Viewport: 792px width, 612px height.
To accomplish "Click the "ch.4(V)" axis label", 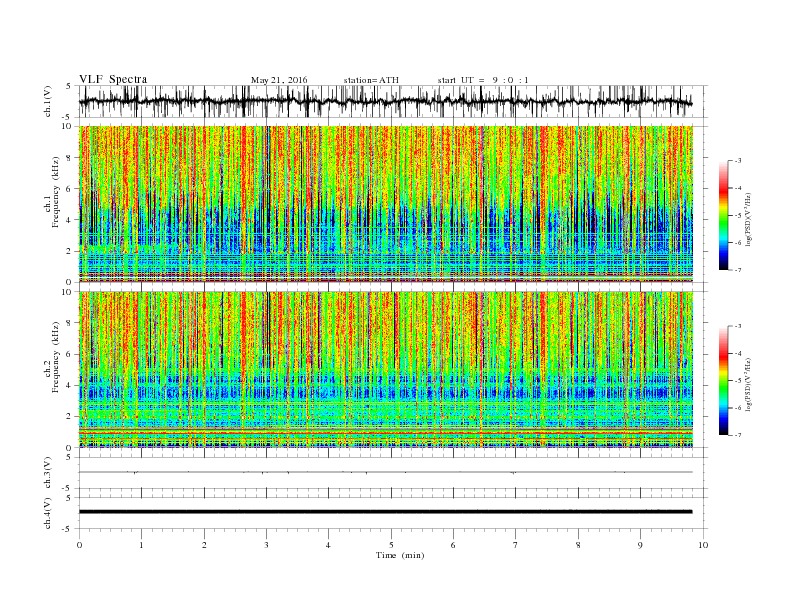I will click(x=47, y=513).
